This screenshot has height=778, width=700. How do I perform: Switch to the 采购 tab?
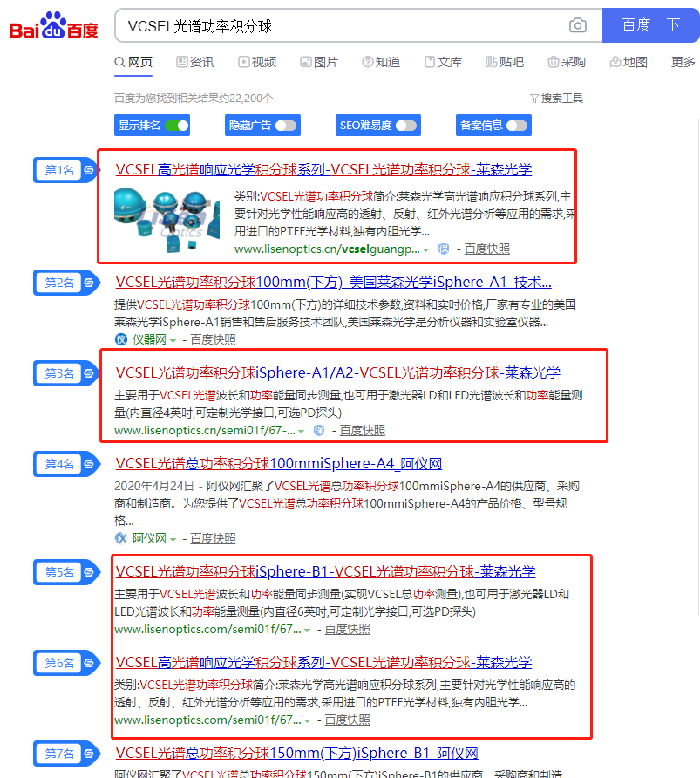pos(567,62)
